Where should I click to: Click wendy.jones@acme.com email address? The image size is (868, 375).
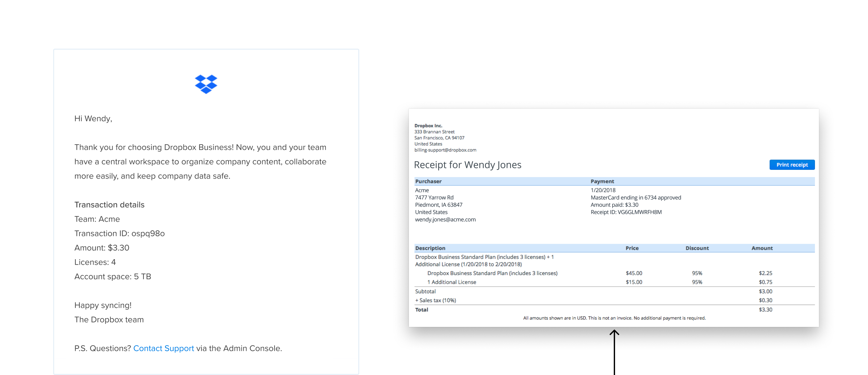[x=445, y=220]
